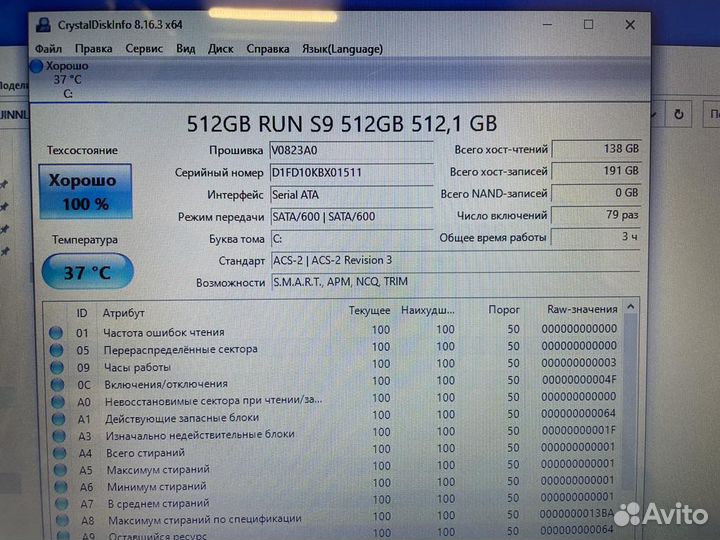Click status icon of row A4 Всего стираний
This screenshot has height=540, width=720.
pos(59,453)
